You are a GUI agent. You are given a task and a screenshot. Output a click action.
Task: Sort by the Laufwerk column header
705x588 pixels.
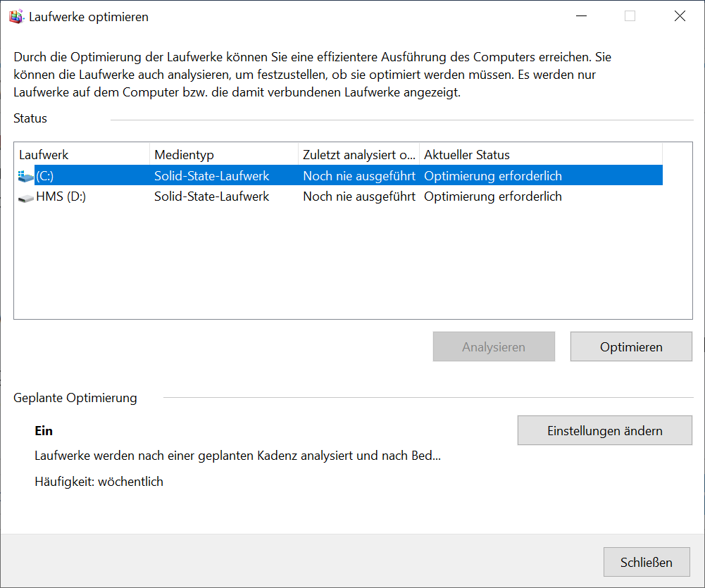pos(82,155)
